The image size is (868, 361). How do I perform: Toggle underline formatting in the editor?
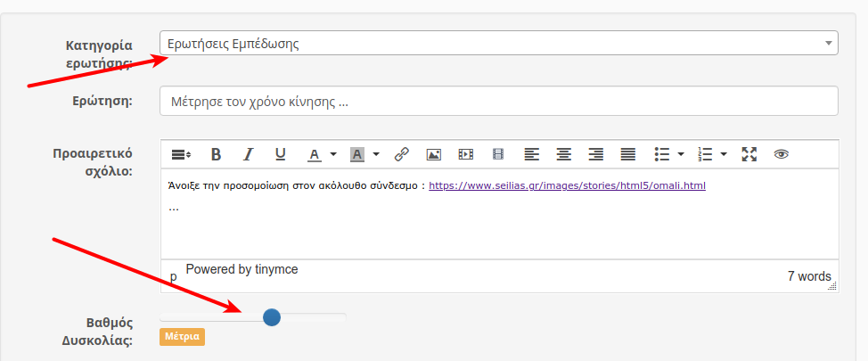281,154
